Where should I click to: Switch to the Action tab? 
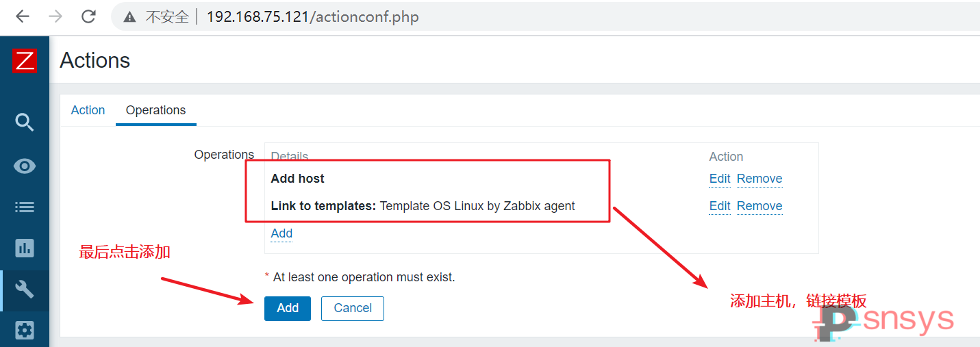click(88, 110)
